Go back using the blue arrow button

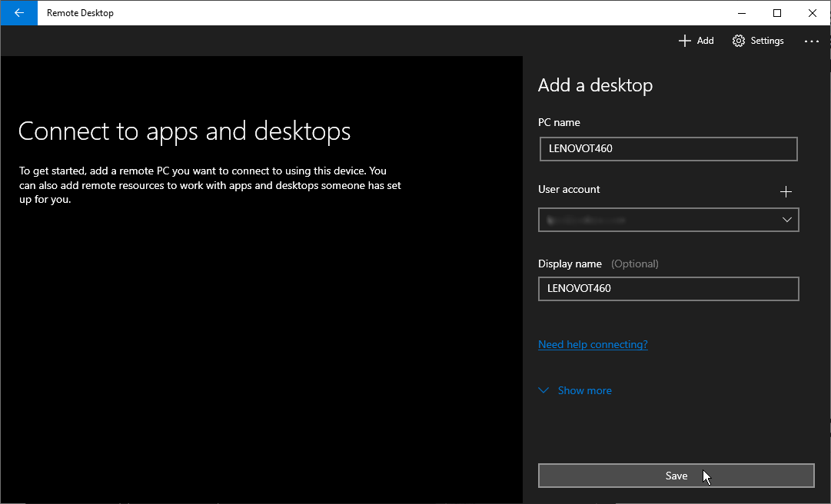(19, 13)
